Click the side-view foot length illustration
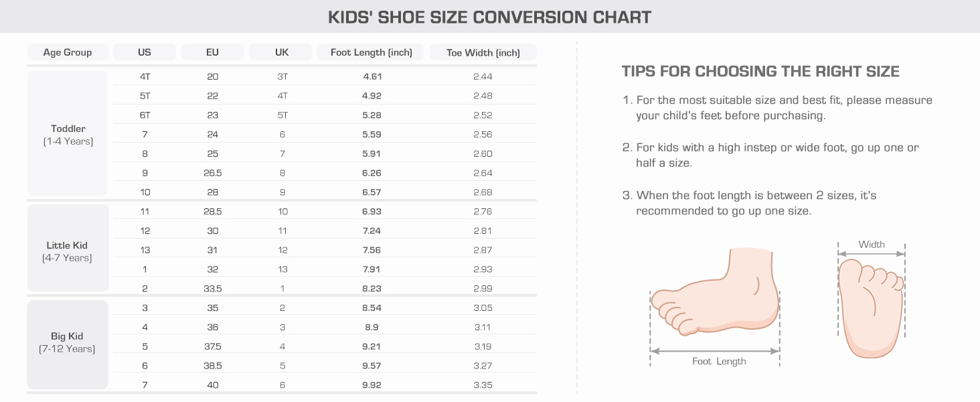The width and height of the screenshot is (980, 402). point(716,295)
